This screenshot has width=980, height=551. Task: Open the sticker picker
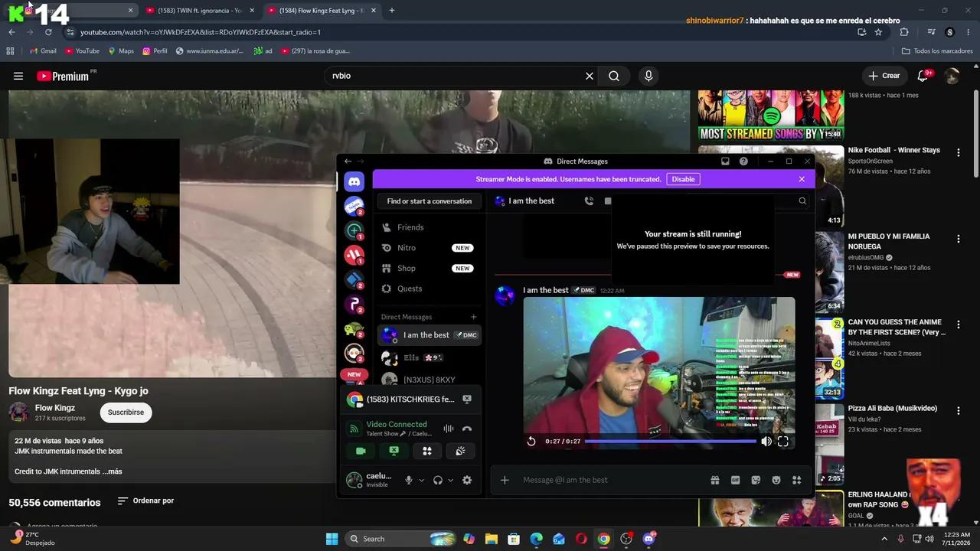pos(756,480)
